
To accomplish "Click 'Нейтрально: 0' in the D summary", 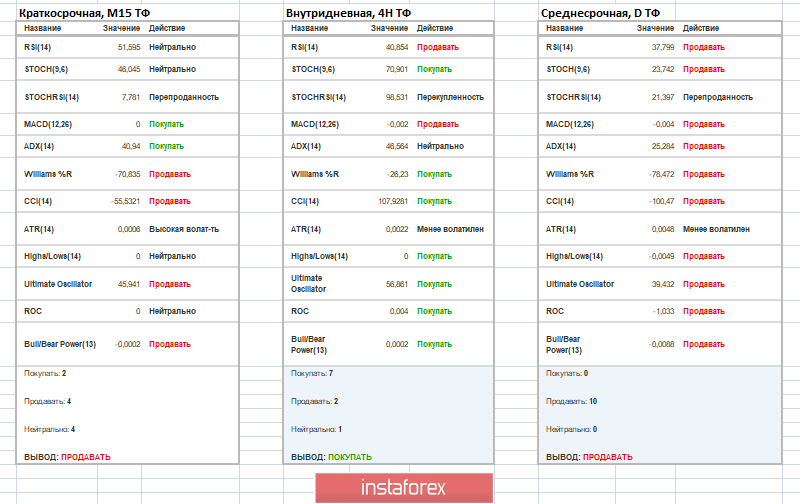I will (x=571, y=429).
